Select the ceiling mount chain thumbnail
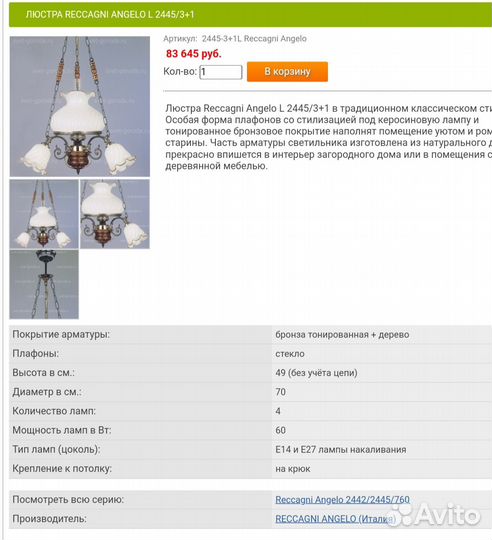Image resolution: width=492 pixels, height=540 pixels. click(44, 284)
